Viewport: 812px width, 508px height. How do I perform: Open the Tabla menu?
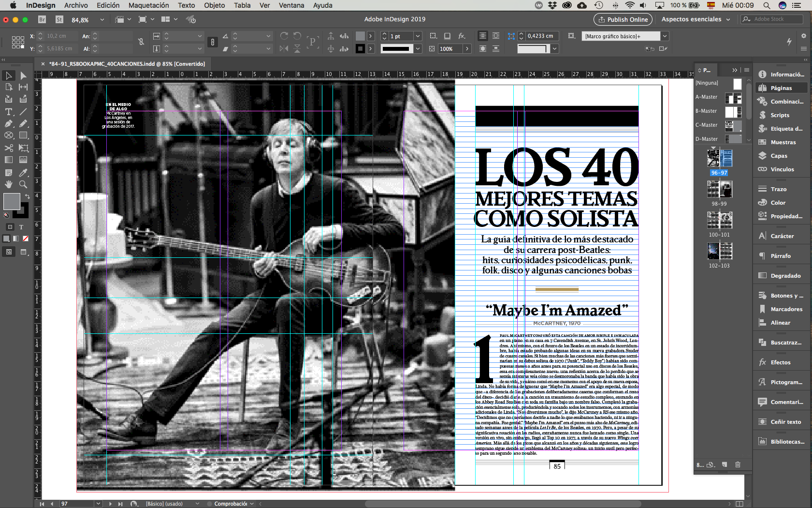tap(242, 5)
